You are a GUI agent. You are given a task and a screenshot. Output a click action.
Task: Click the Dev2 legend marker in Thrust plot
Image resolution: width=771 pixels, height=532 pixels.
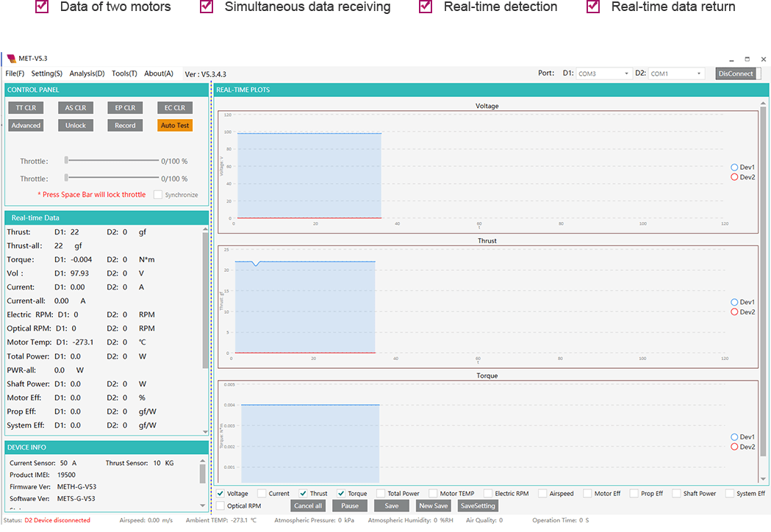click(734, 312)
